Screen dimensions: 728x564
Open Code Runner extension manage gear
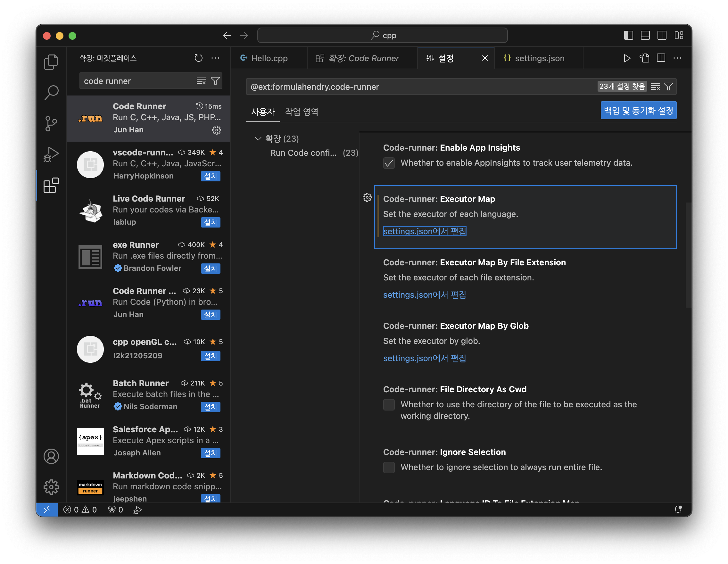coord(216,130)
